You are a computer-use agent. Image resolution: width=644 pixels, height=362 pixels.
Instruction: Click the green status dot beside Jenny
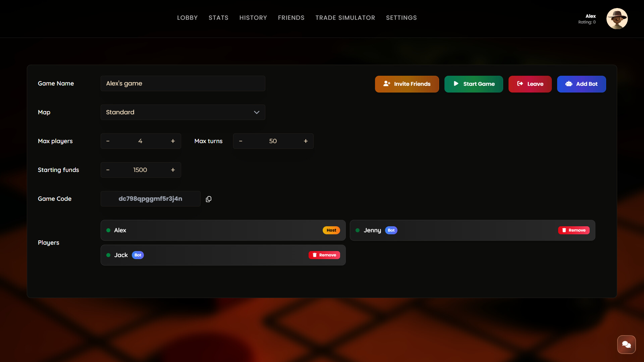357,230
